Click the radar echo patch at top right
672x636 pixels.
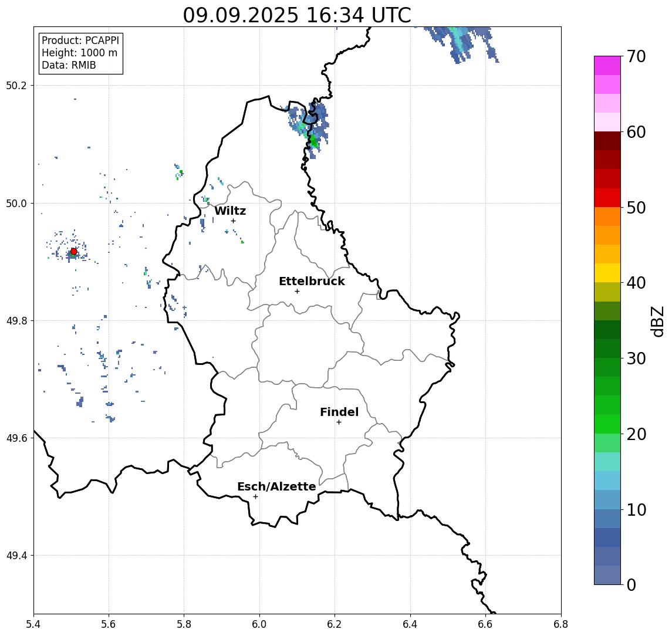pos(462,44)
